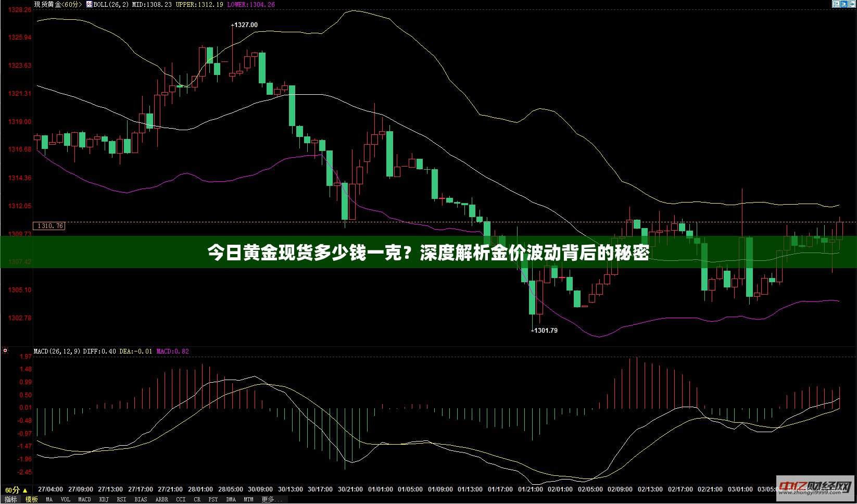Select the MTM indicator
The height and width of the screenshot is (504, 857).
click(248, 499)
